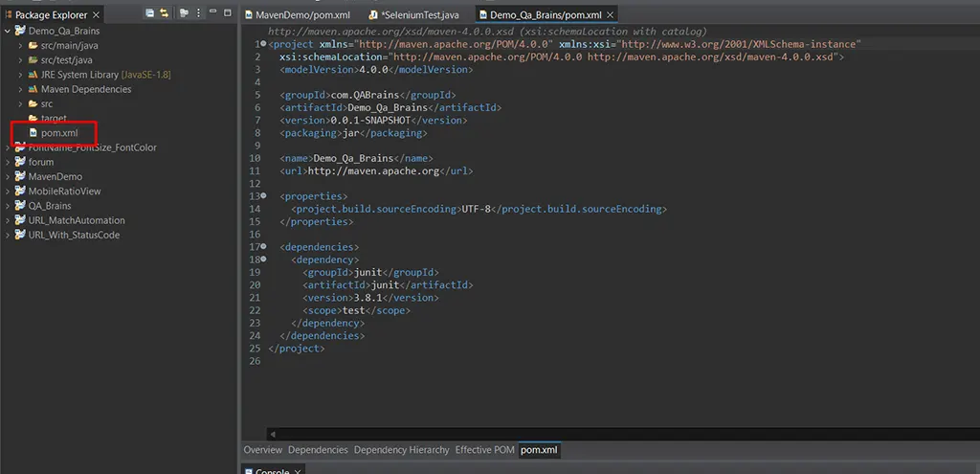This screenshot has width=980, height=474.
Task: Expand the src/main/java source folder
Action: click(x=20, y=46)
